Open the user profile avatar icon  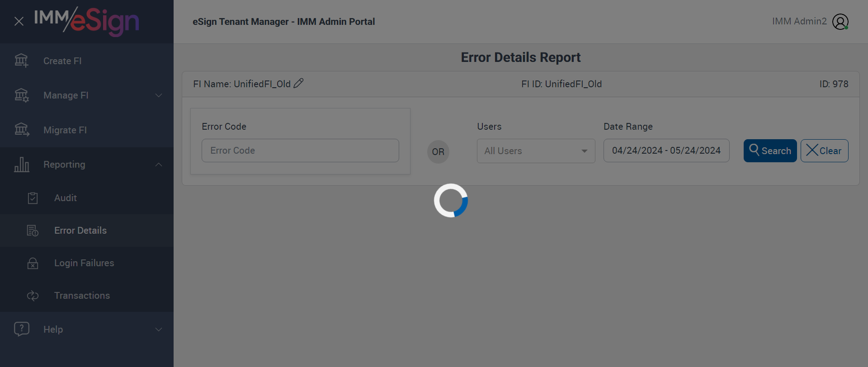840,22
